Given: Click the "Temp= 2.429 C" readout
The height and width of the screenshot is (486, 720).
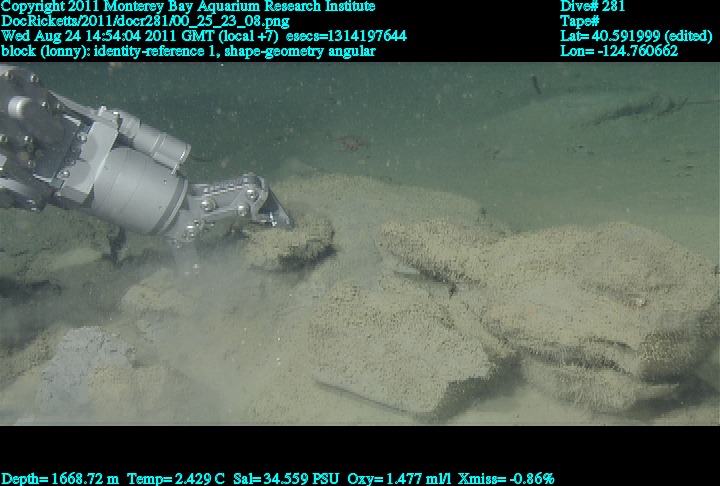Looking at the screenshot, I should click(x=176, y=479).
